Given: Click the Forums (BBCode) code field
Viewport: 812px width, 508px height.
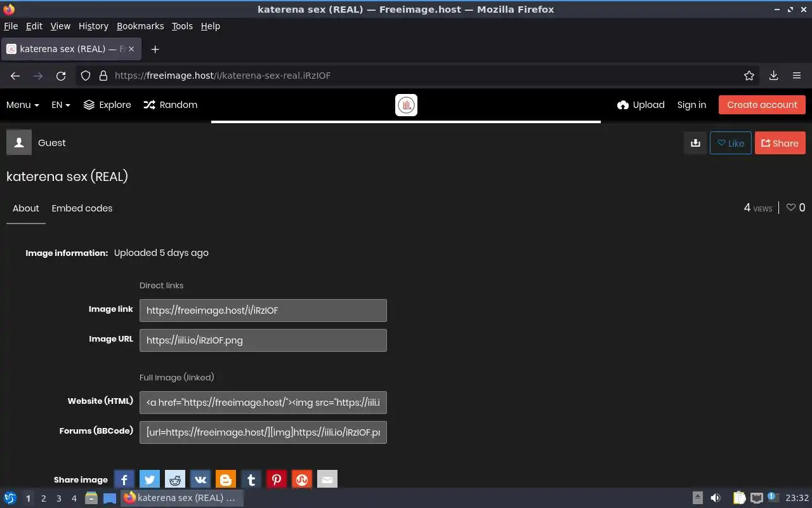Looking at the screenshot, I should (263, 432).
